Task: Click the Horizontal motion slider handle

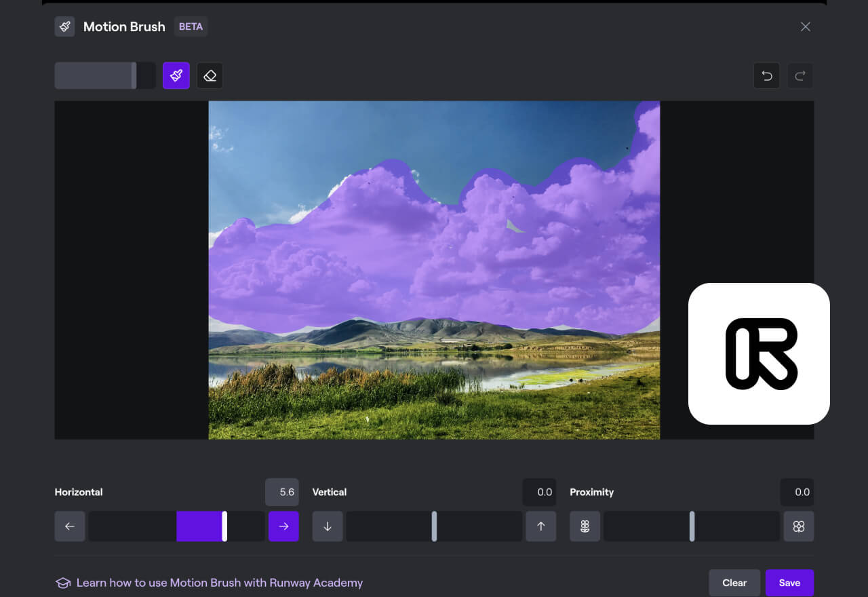Action: click(x=224, y=526)
